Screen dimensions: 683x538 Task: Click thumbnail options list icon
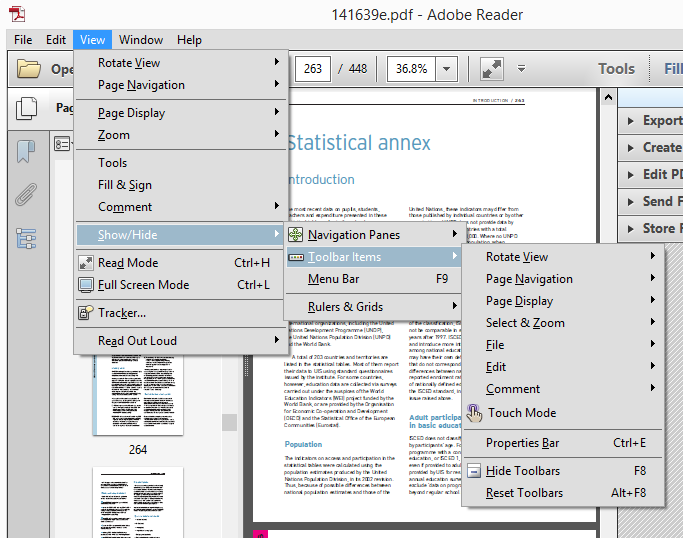(62, 144)
